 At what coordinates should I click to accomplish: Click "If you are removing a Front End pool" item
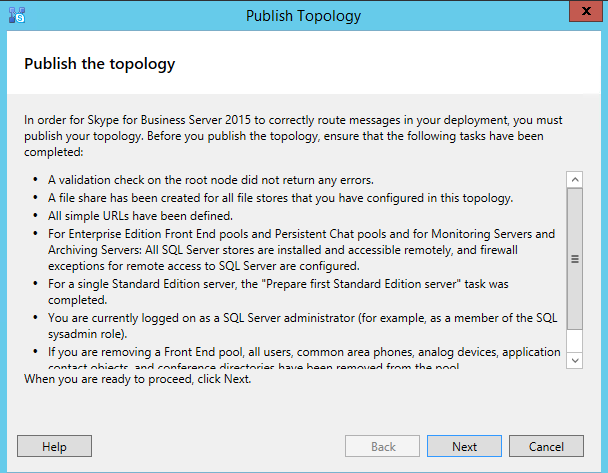point(304,357)
